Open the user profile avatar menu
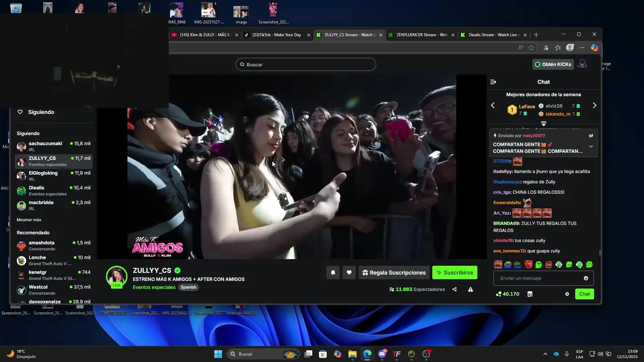The width and height of the screenshot is (644, 362). [x=582, y=64]
